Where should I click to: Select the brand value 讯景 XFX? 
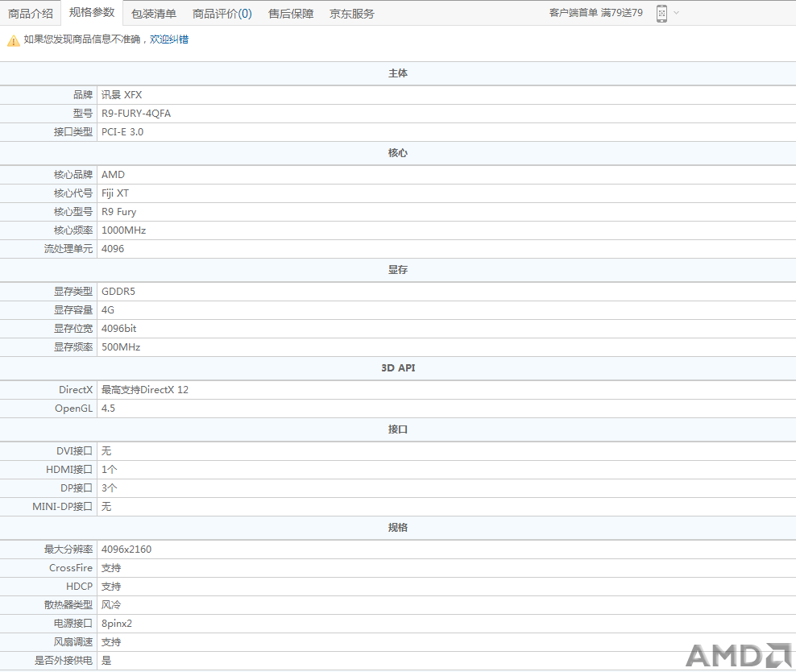pyautogui.click(x=122, y=95)
